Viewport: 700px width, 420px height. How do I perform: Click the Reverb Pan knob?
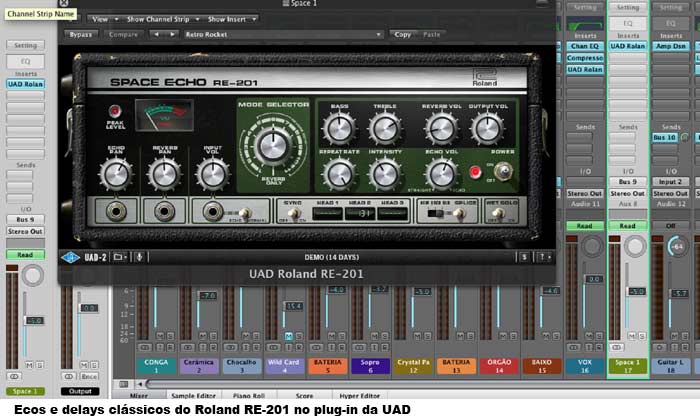point(164,174)
